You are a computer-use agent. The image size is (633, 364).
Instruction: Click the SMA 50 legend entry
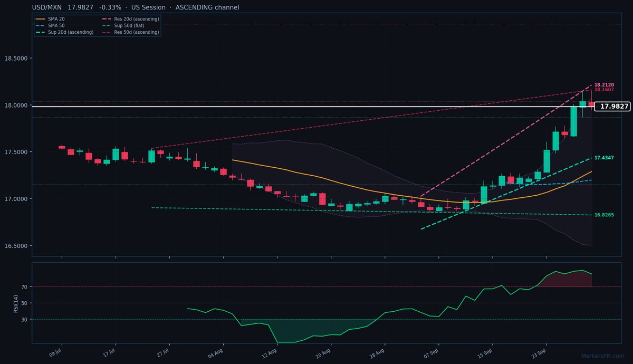pyautogui.click(x=50, y=25)
